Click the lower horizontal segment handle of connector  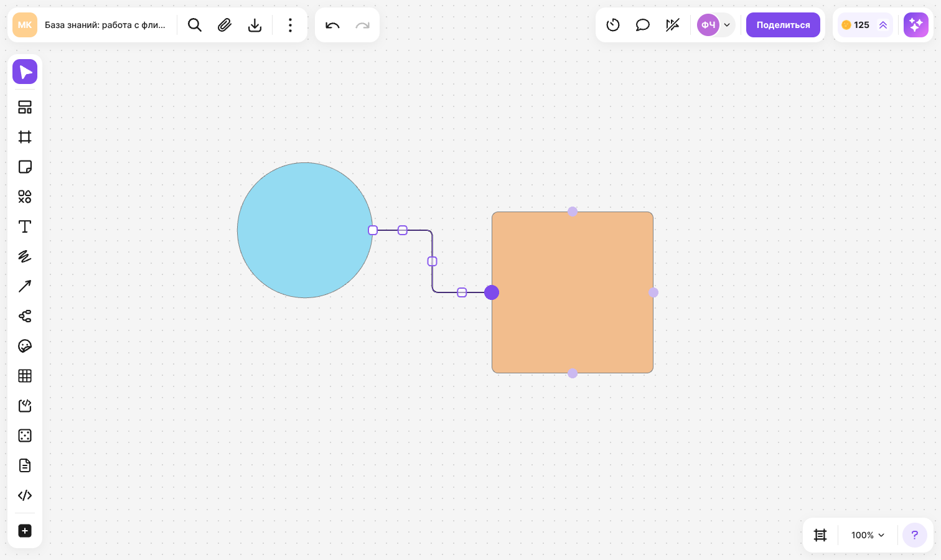point(462,292)
